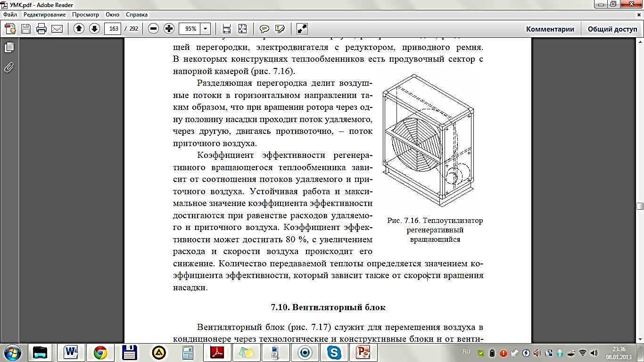Click the figure 7.16 heat exchanger drawing
Viewport: 644px width, 362px height.
pyautogui.click(x=428, y=140)
